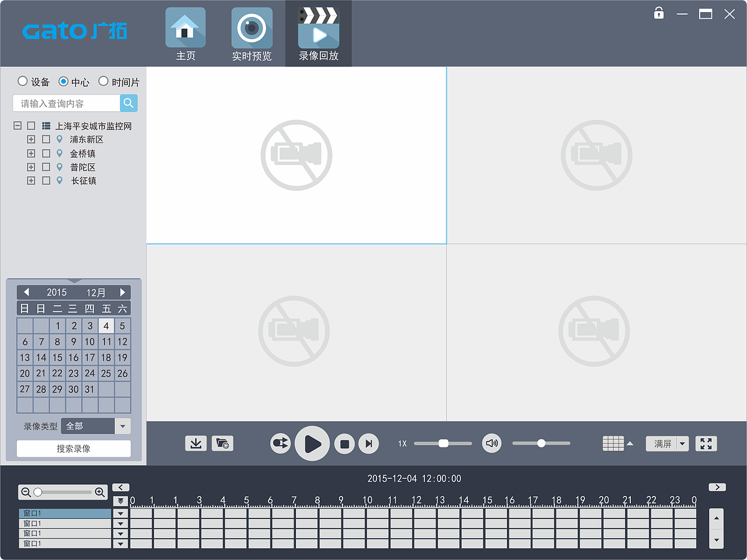Select the 时间片 radio button
This screenshot has height=560, width=747.
coord(103,81)
